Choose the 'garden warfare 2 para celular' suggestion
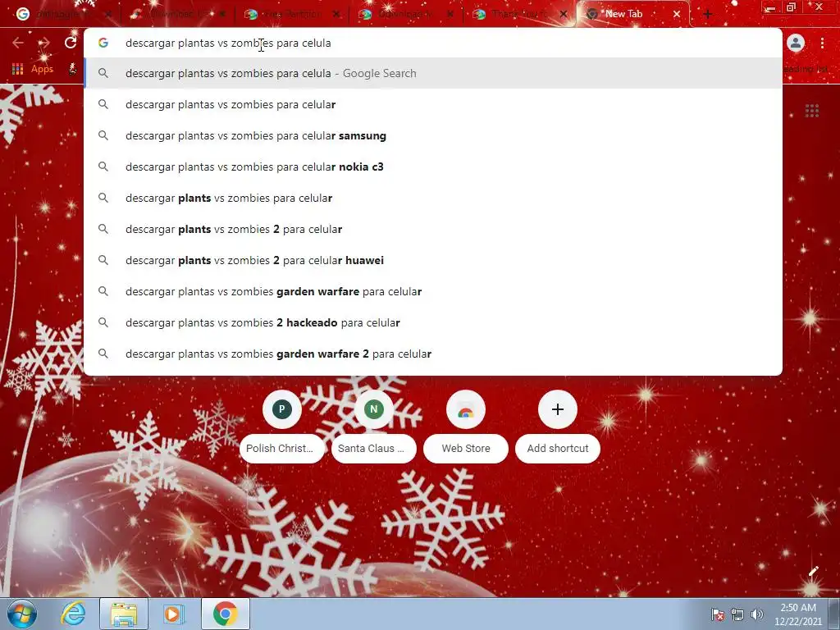 coord(433,354)
